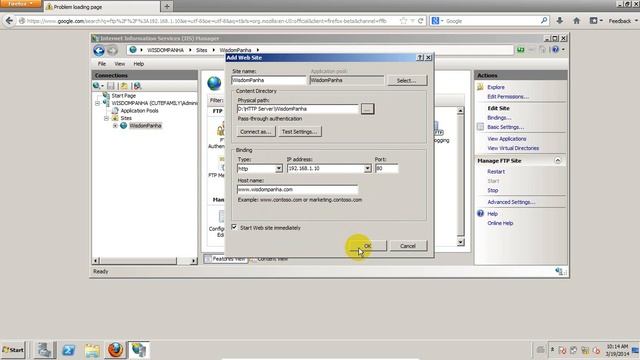Open Windows Explorer folder from the taskbar
Viewport: 640px width, 360px height.
click(92, 350)
